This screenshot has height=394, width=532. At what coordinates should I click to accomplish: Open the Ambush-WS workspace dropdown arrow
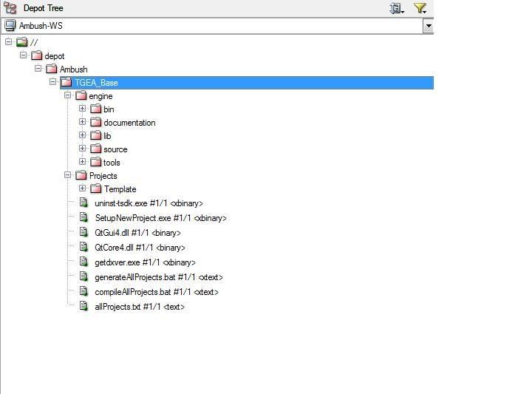tap(428, 26)
